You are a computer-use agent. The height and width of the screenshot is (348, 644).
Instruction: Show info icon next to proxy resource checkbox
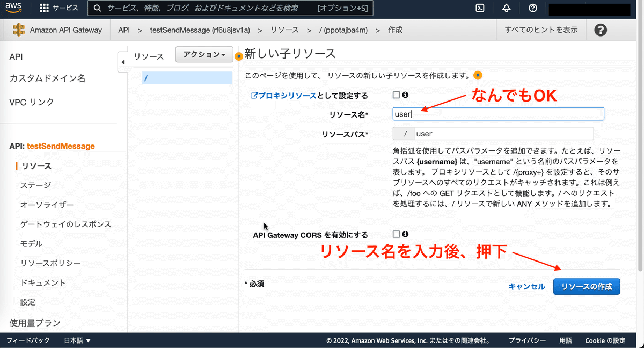pos(406,95)
